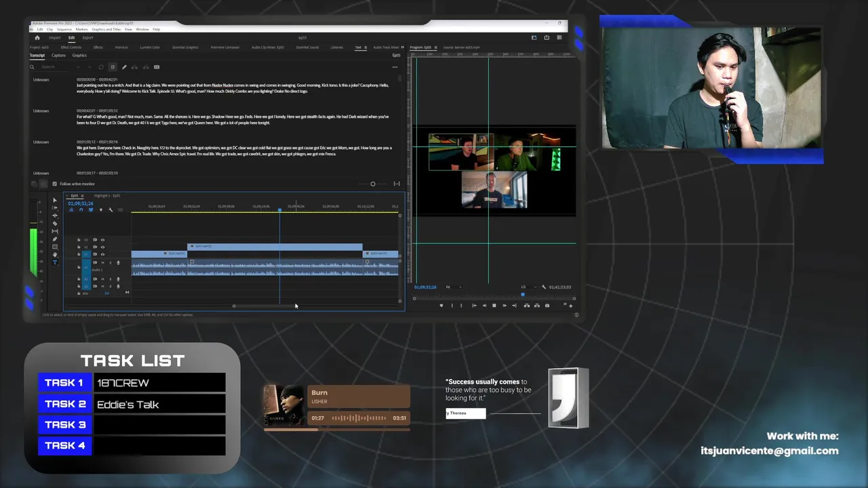Open the Ep55 timeline sequence tab menu
The width and height of the screenshot is (868, 488).
click(82, 196)
